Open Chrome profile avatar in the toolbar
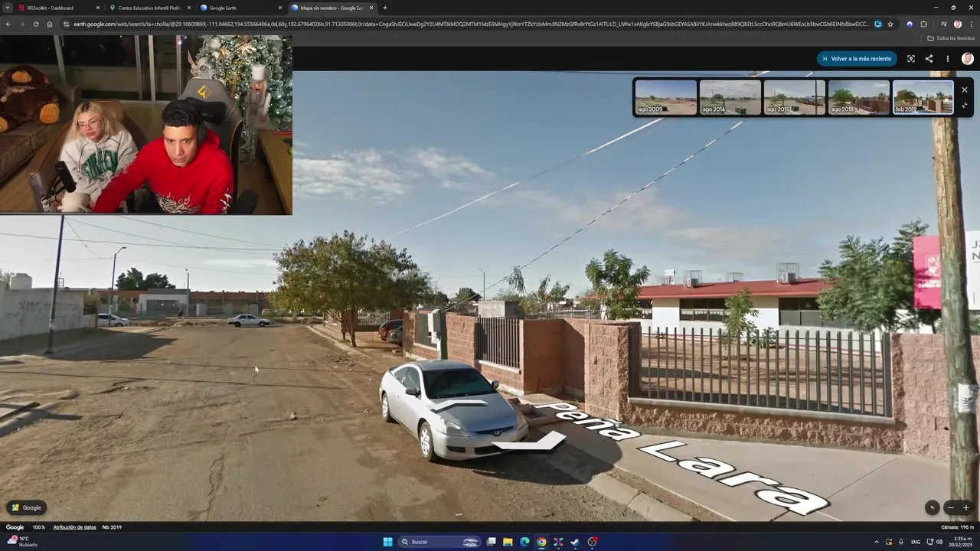Image resolution: width=980 pixels, height=551 pixels. pos(957,24)
